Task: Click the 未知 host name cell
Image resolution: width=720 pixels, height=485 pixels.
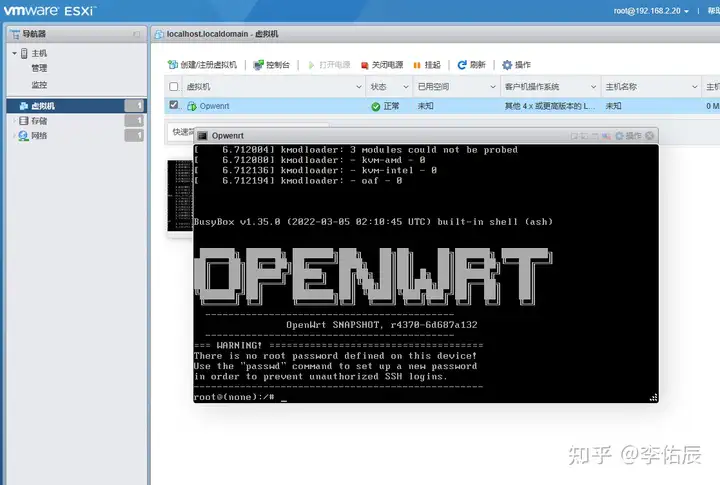Action: click(613, 106)
